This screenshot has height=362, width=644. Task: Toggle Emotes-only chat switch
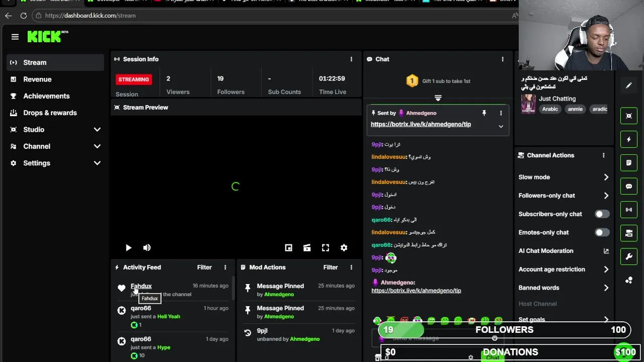[x=602, y=232]
